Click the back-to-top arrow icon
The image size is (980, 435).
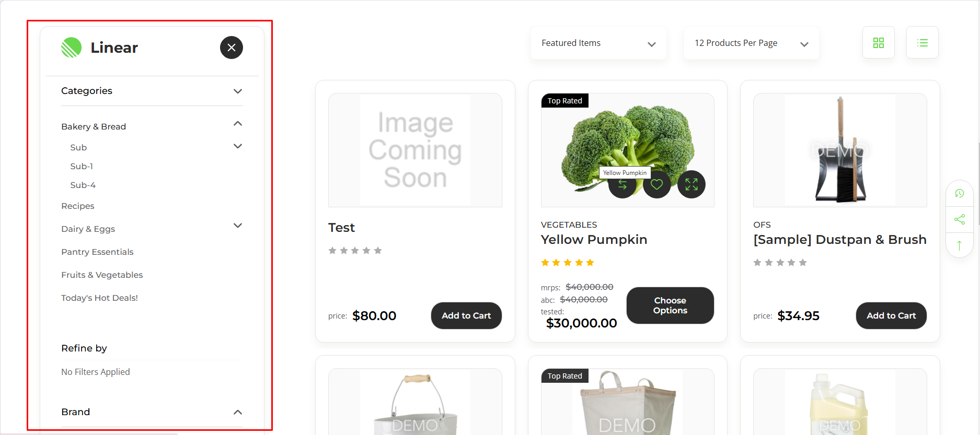pyautogui.click(x=960, y=245)
